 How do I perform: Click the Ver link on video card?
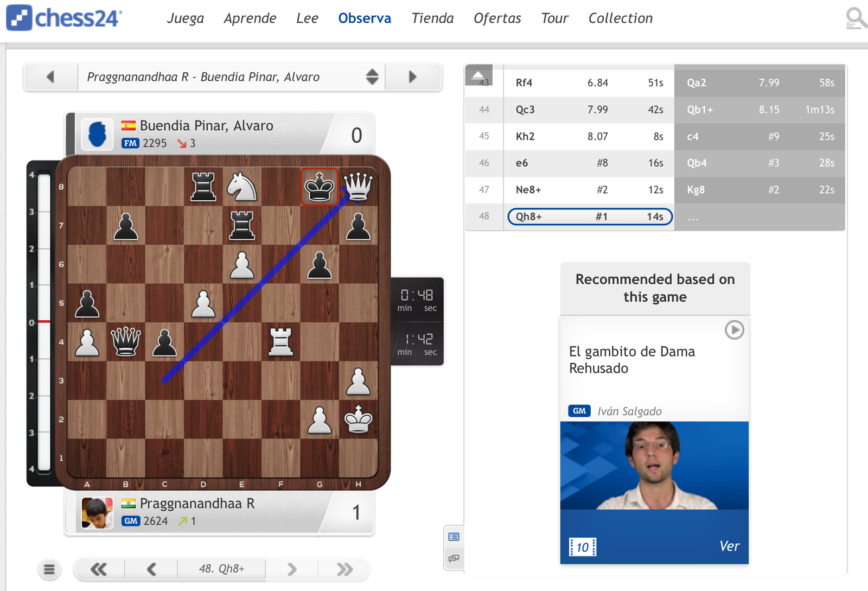pyautogui.click(x=729, y=546)
